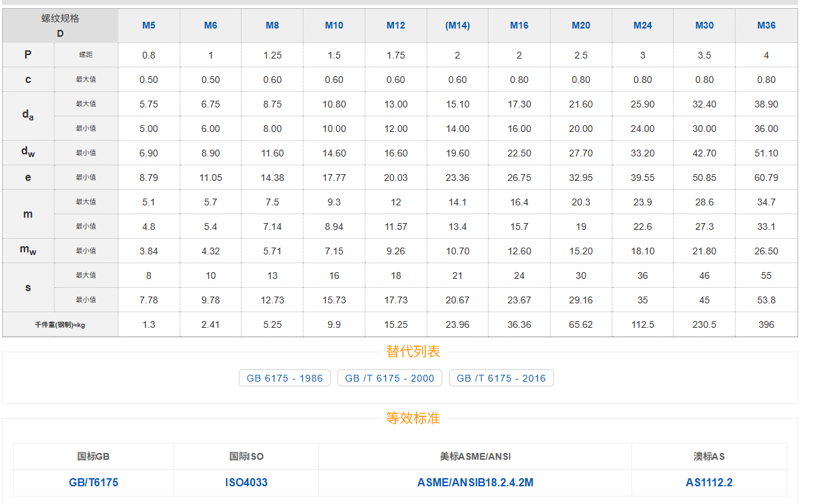Click the m min value 7.14

tap(272, 226)
